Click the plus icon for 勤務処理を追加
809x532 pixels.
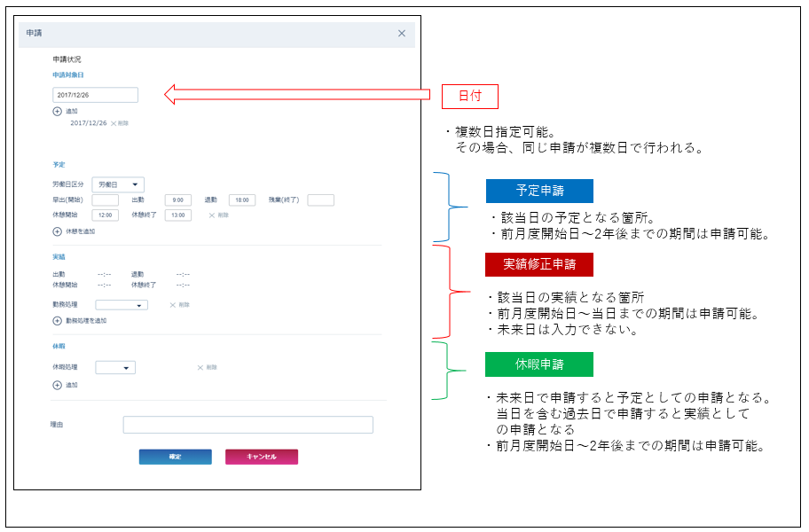pyautogui.click(x=58, y=320)
